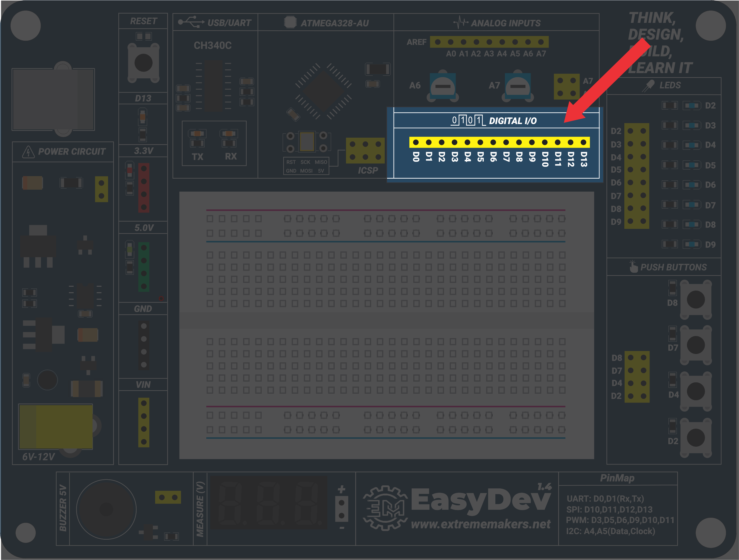Click the TX indicator LED
The height and width of the screenshot is (560, 739).
[x=197, y=134]
